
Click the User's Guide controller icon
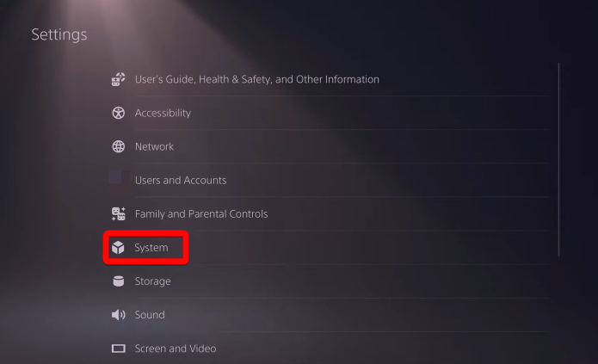[x=119, y=79]
